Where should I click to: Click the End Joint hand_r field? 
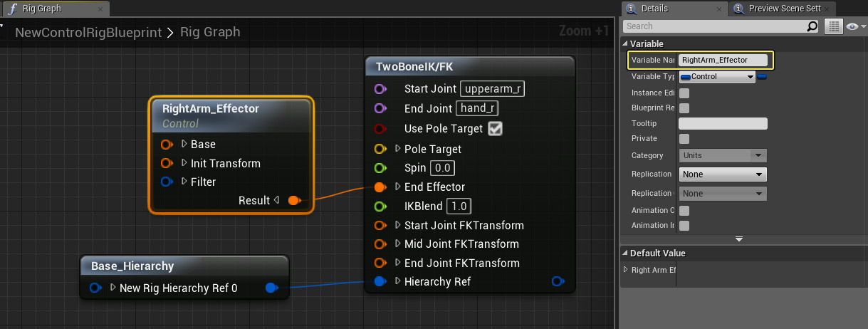tap(478, 108)
